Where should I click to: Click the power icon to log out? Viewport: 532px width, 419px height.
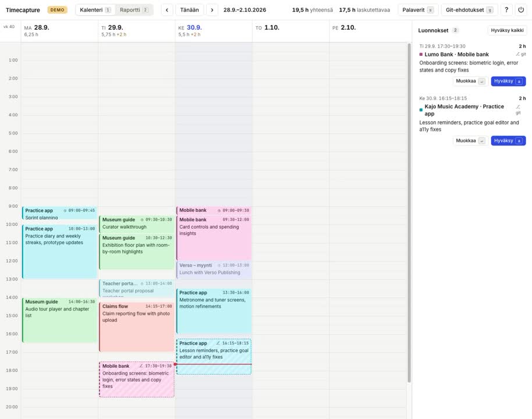click(x=521, y=10)
